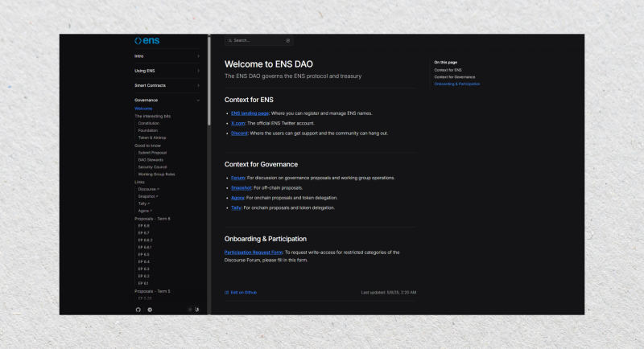Open proposal EP 6.6.1

pos(145,248)
